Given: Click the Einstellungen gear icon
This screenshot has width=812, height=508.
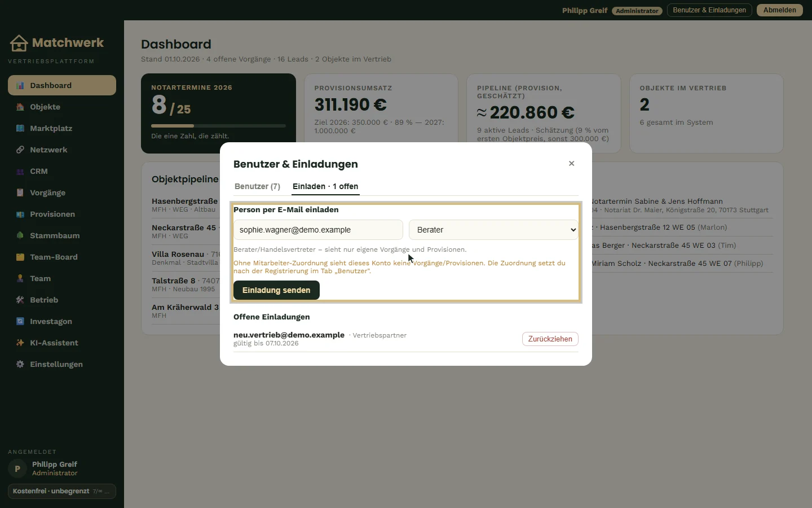Looking at the screenshot, I should 20,365.
